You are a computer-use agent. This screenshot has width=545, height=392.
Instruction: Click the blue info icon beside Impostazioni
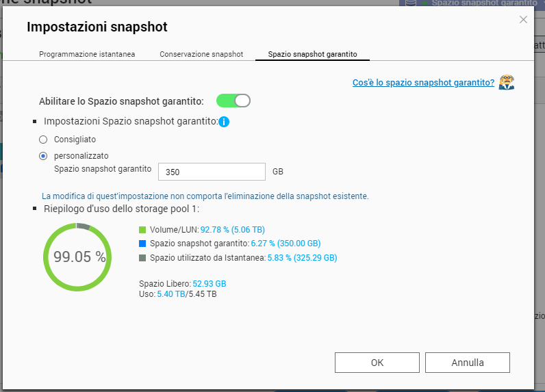223,122
